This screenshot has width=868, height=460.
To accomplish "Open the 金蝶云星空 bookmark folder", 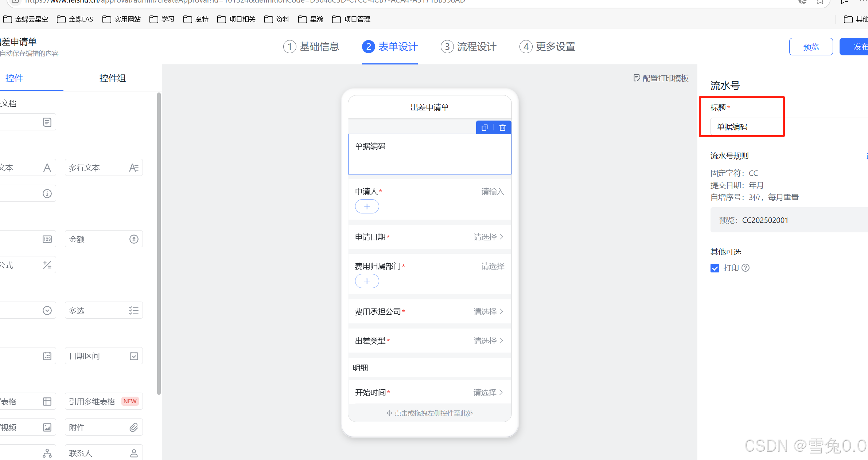I will tap(26, 19).
